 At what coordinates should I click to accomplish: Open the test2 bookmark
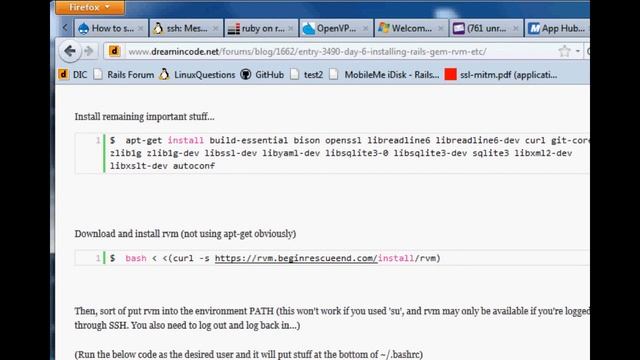click(x=307, y=75)
